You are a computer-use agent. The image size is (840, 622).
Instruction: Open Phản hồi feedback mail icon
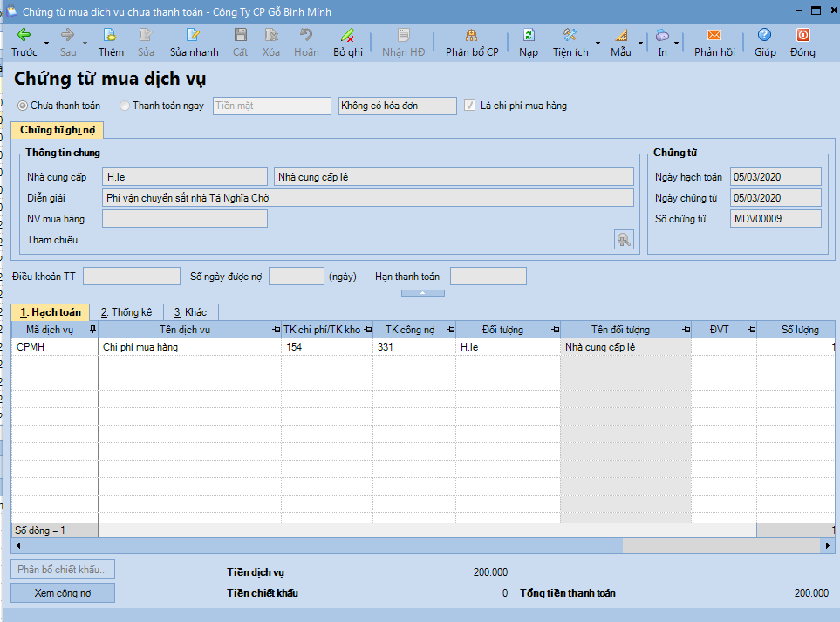(x=714, y=36)
